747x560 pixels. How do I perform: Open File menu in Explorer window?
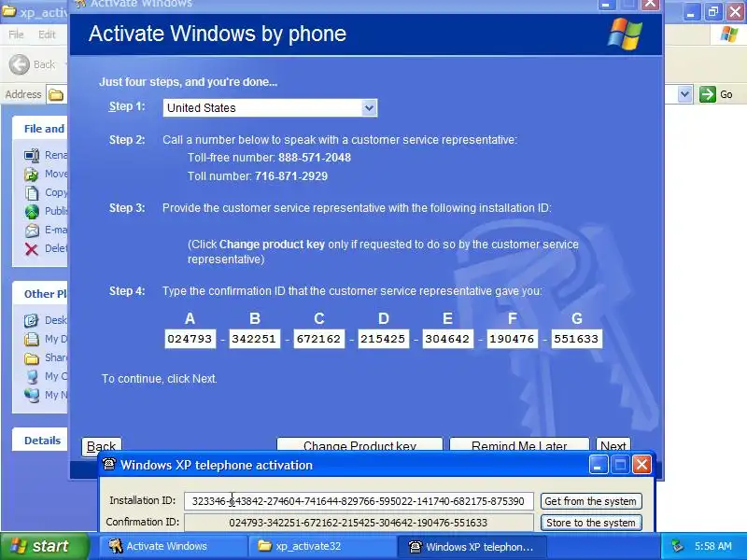tap(16, 35)
